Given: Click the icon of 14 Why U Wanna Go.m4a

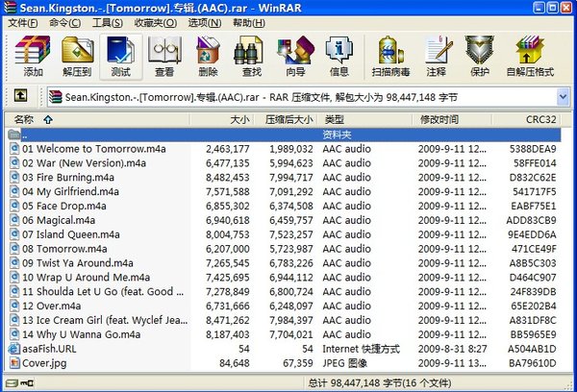Looking at the screenshot, I should coord(14,334).
